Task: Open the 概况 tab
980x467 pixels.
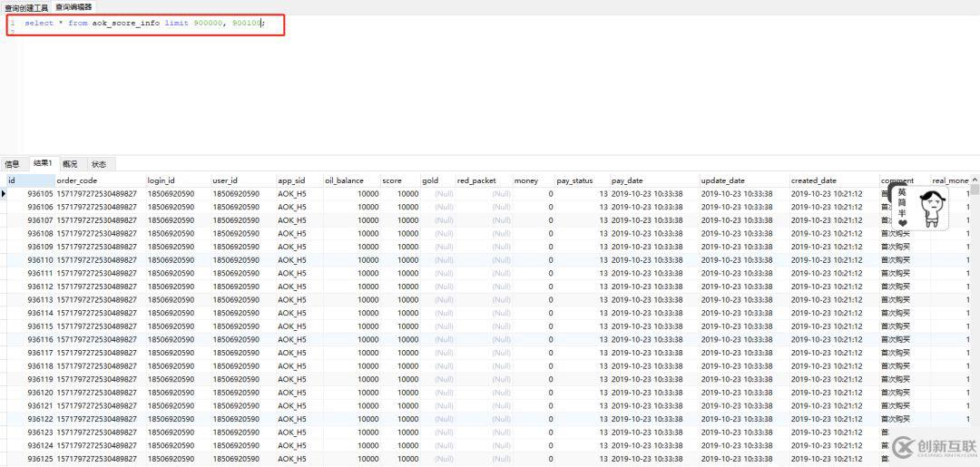Action: pyautogui.click(x=70, y=164)
